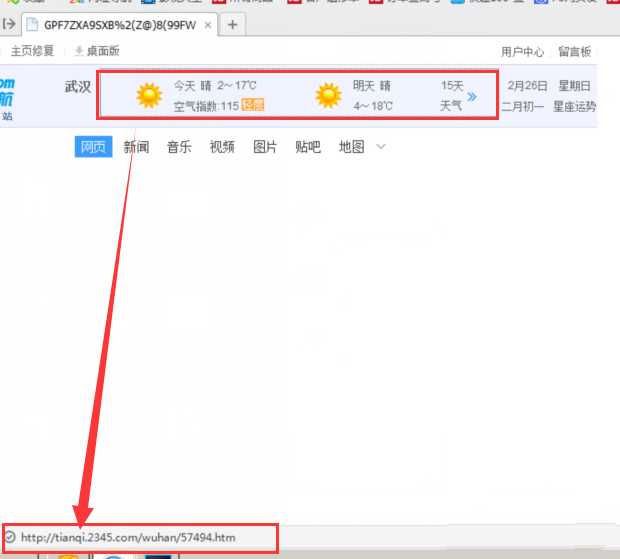Open the 留言板 link
620x559 pixels.
(574, 51)
